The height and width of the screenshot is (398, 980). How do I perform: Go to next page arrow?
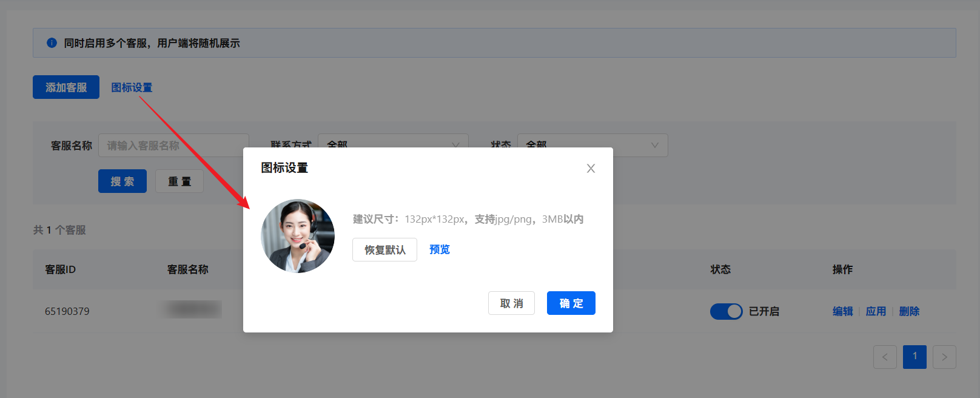[944, 357]
